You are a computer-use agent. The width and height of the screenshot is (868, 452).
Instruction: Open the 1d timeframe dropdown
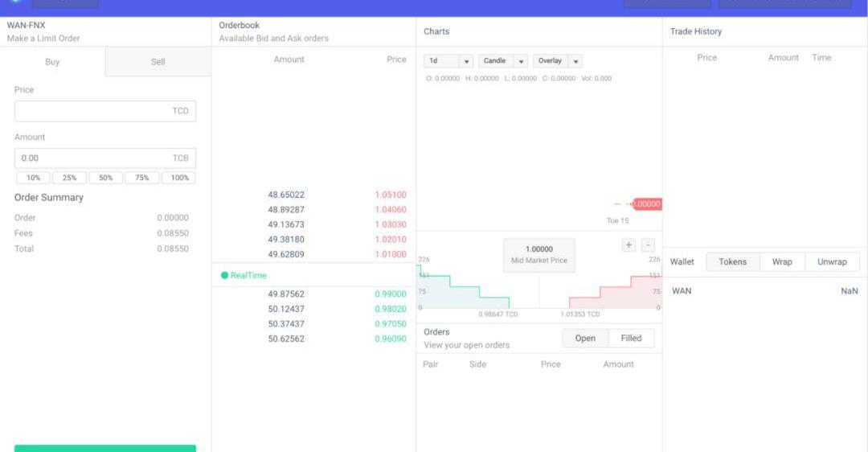click(448, 61)
